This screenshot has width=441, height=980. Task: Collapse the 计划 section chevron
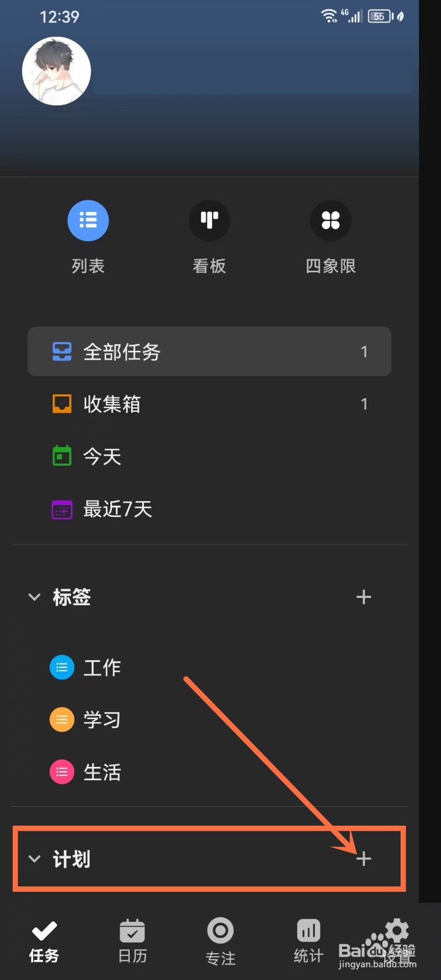pyautogui.click(x=34, y=859)
